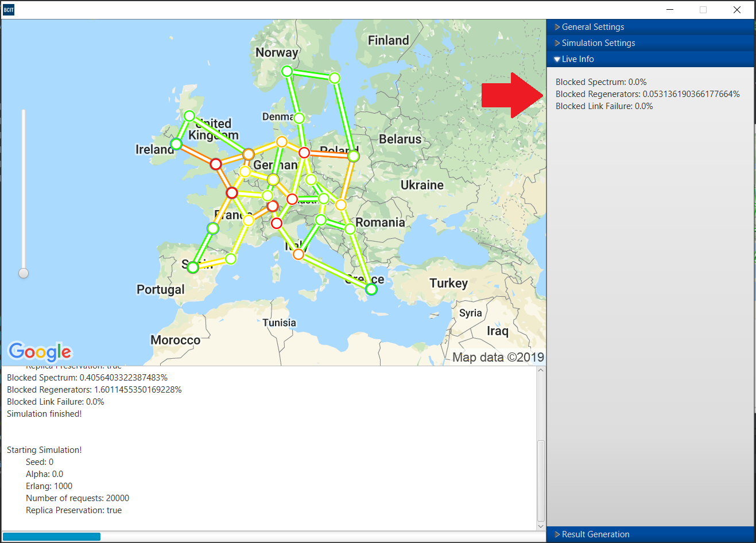Click 'Number of requests: 20000' log entry
This screenshot has height=543, width=756.
[77, 498]
